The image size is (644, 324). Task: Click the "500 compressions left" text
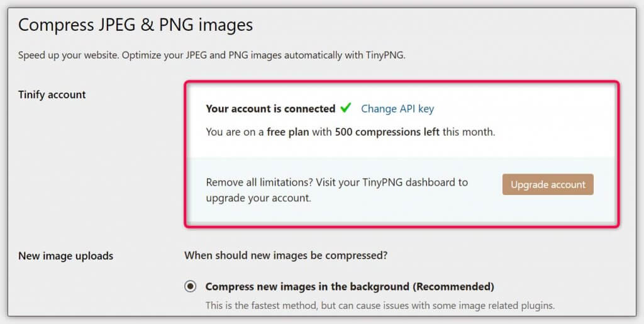(x=387, y=132)
